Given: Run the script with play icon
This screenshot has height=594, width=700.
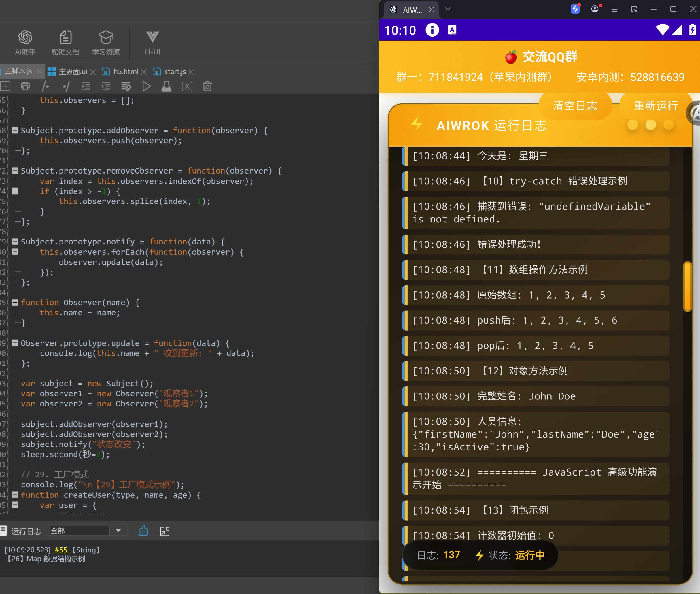Looking at the screenshot, I should coord(146,86).
